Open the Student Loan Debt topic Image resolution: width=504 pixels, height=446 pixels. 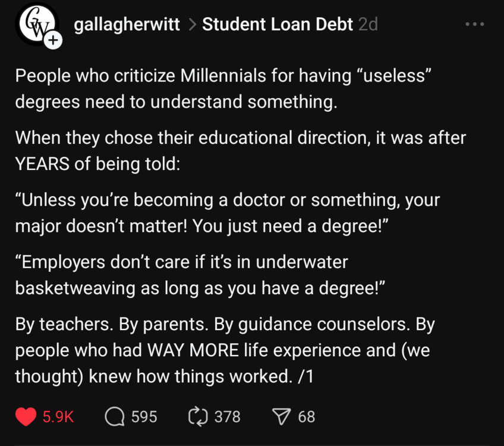point(278,24)
